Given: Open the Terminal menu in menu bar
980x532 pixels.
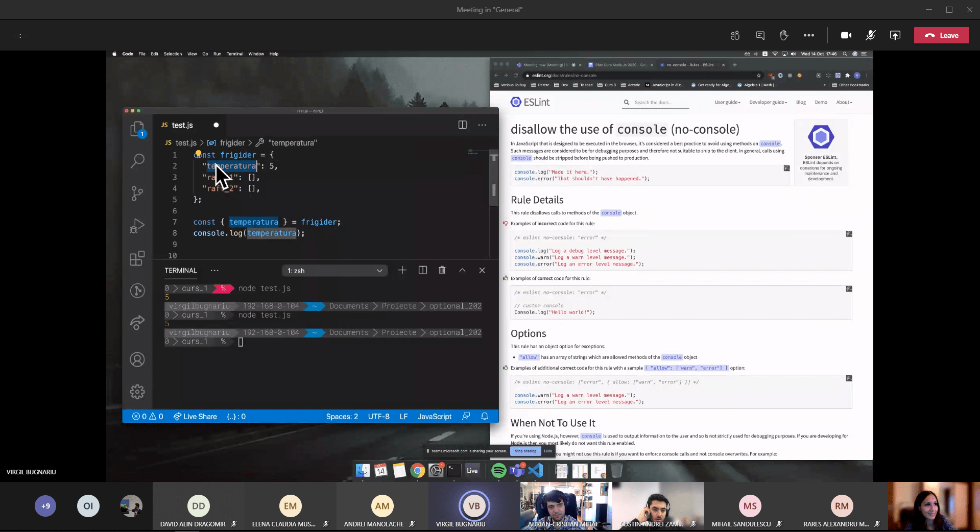Looking at the screenshot, I should point(235,54).
